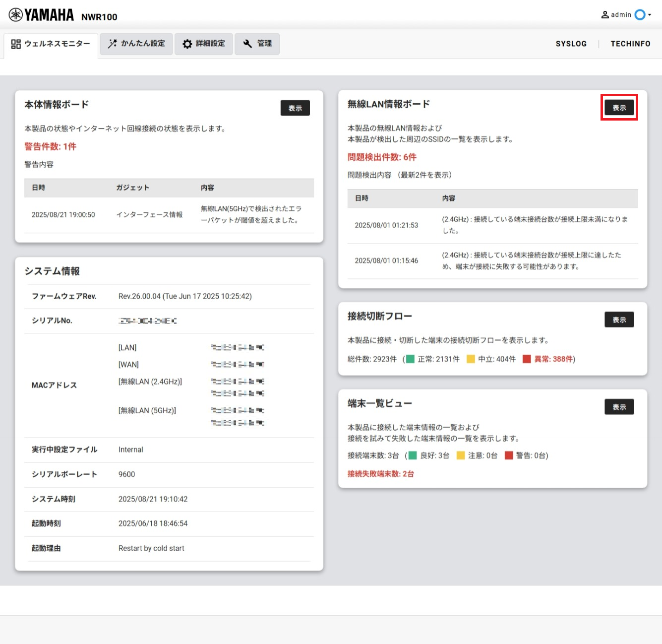The image size is (662, 644).
Task: Select the gear icon on 詳細設定
Action: [x=187, y=44]
